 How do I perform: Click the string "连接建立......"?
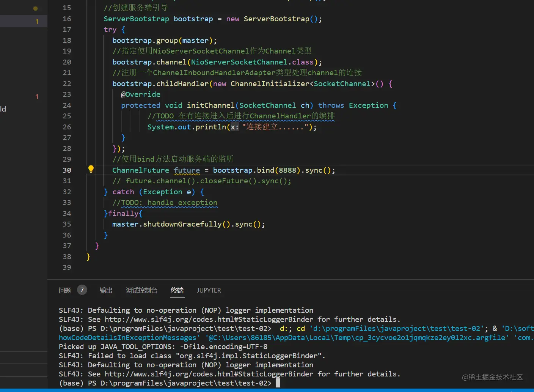click(x=275, y=127)
